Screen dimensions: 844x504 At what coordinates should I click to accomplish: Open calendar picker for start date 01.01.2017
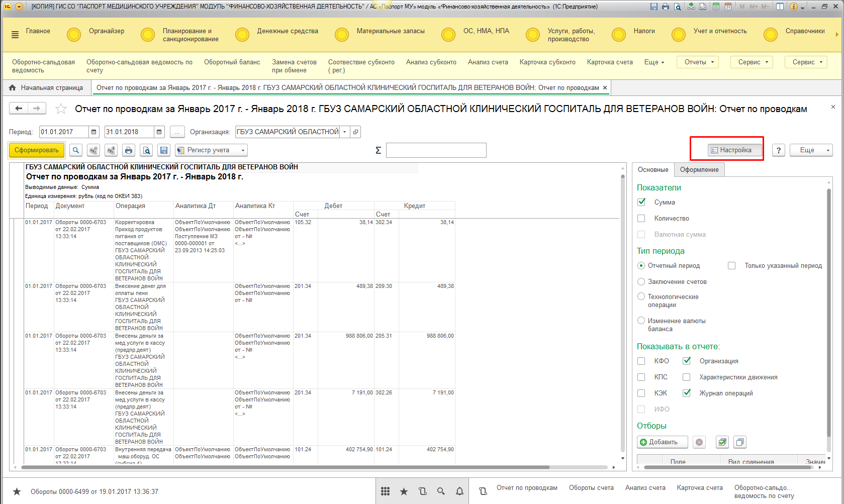point(93,132)
